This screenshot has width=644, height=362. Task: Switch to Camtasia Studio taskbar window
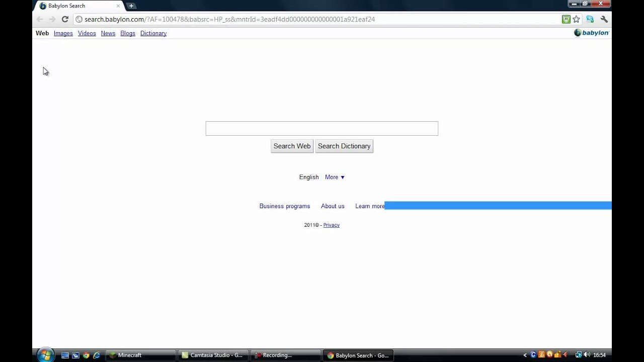(x=213, y=355)
